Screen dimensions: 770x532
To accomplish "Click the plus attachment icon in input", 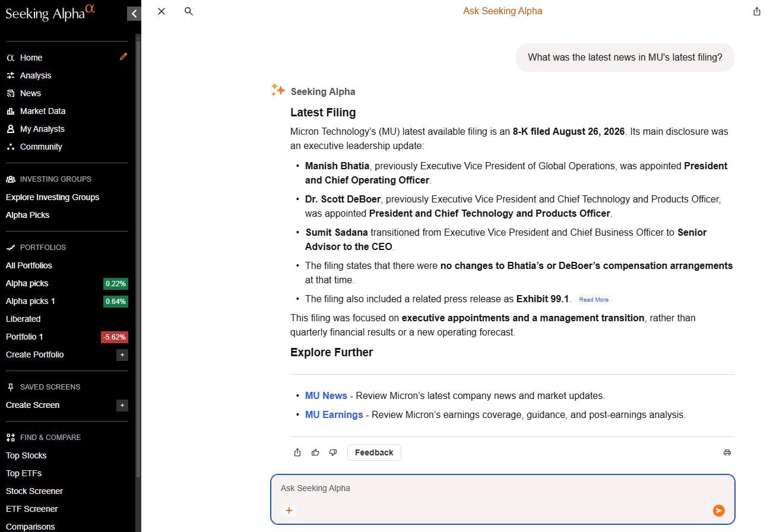I will tap(289, 510).
